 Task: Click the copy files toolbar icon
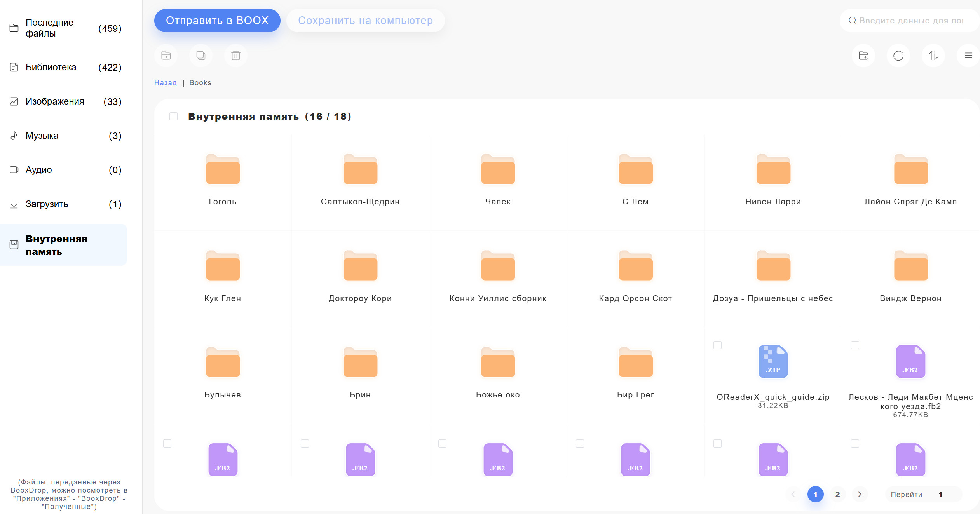[x=201, y=56]
